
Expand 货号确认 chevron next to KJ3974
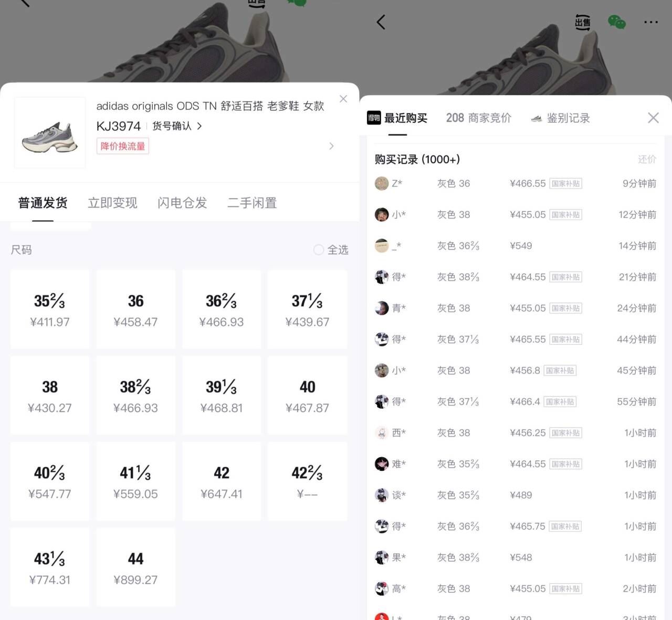tap(199, 126)
